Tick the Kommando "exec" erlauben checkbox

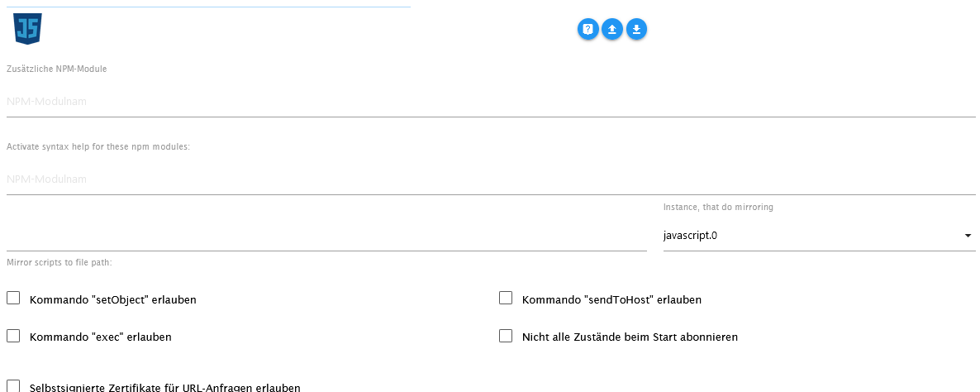[x=13, y=336]
